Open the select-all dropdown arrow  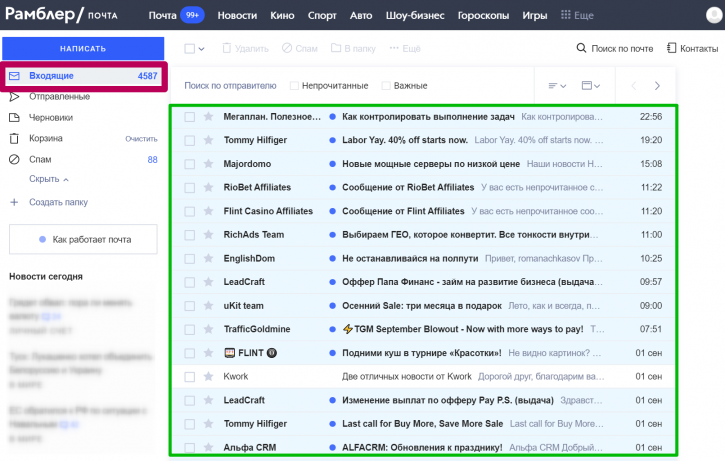(201, 49)
